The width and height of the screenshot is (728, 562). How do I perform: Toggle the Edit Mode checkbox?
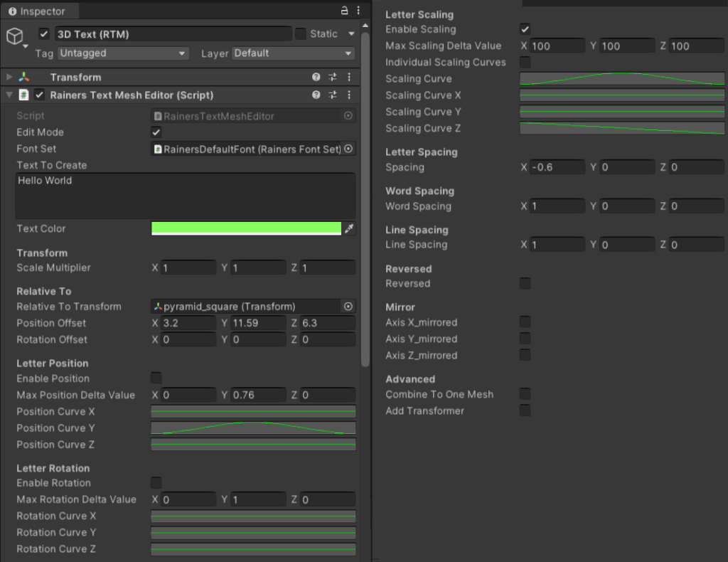(156, 132)
